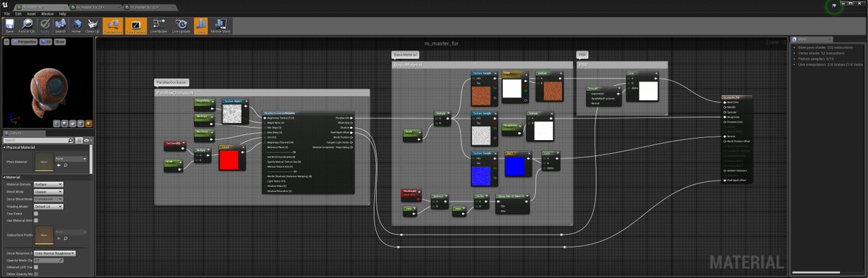This screenshot has height=278, width=868.
Task: Open the Window menu
Action: 47,14
